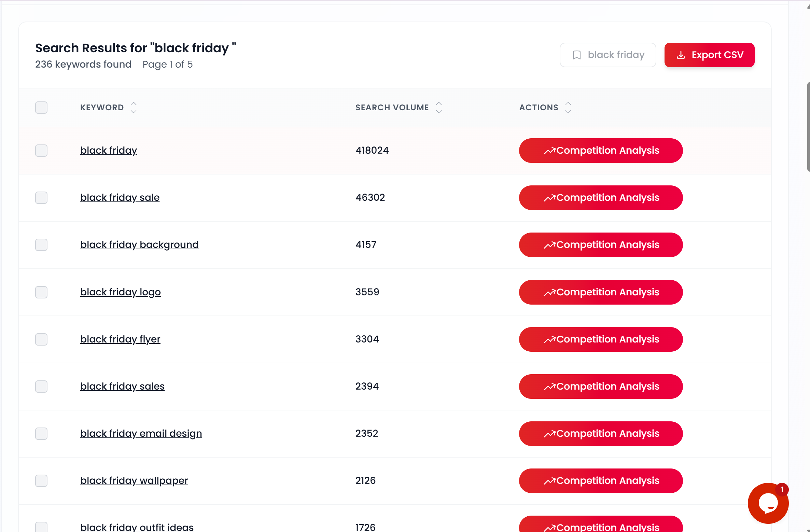This screenshot has width=810, height=532.
Task: Click the chat notification badge
Action: (782, 489)
